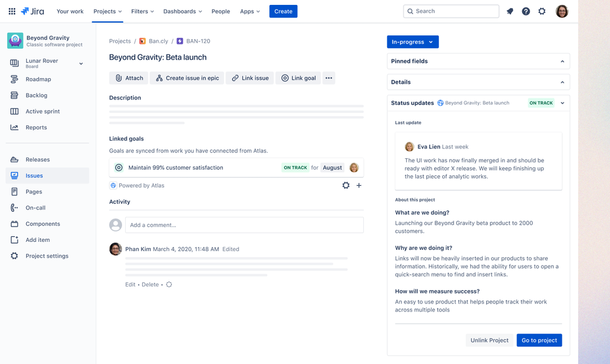This screenshot has height=364, width=610.
Task: Click the Pages document icon
Action: coord(15,192)
